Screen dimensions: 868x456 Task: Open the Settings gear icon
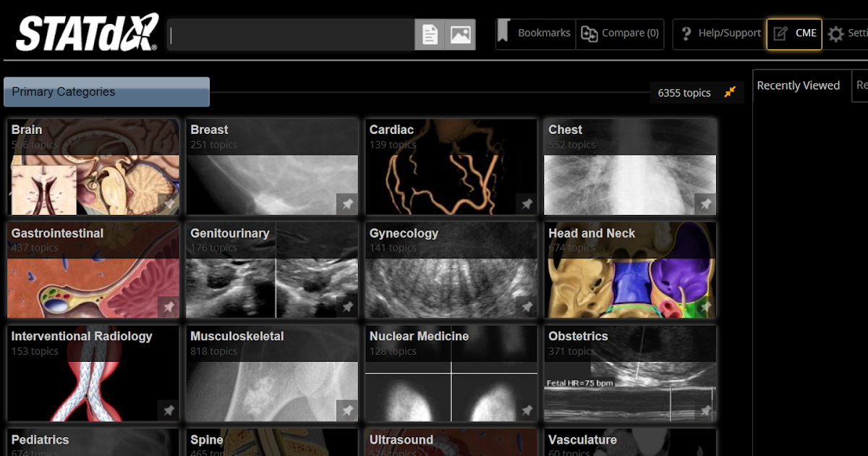click(x=836, y=33)
